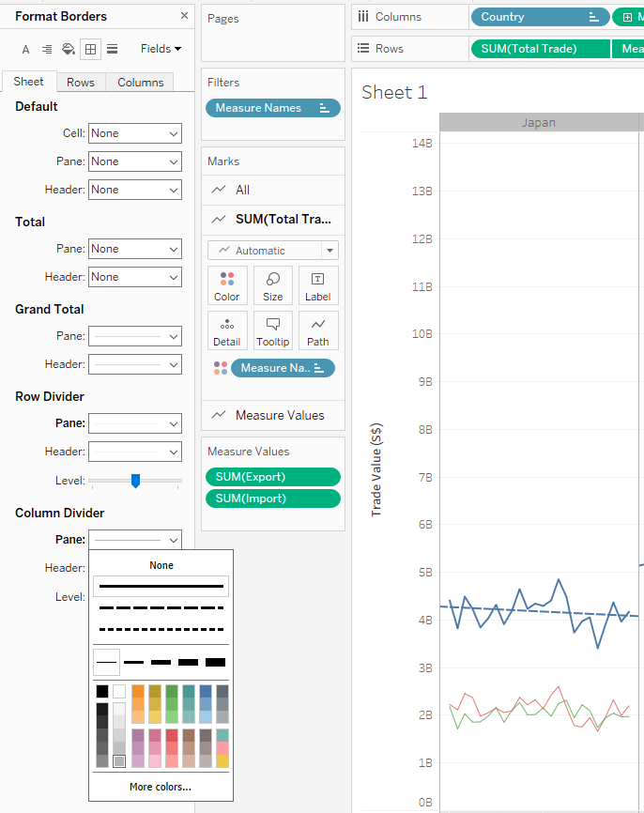Image resolution: width=644 pixels, height=813 pixels.
Task: Open the Format Alignment icon
Action: [x=47, y=49]
